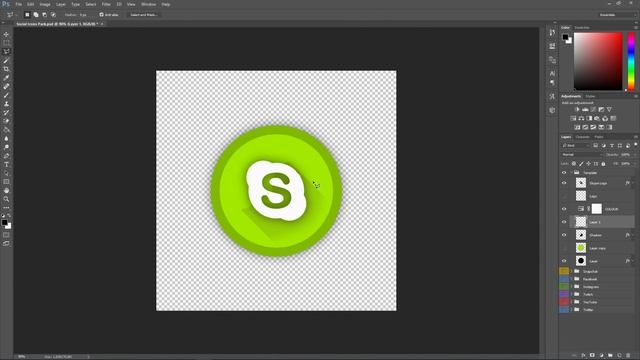Image resolution: width=640 pixels, height=360 pixels.
Task: Expand the Twitter layer group
Action: pyautogui.click(x=571, y=310)
